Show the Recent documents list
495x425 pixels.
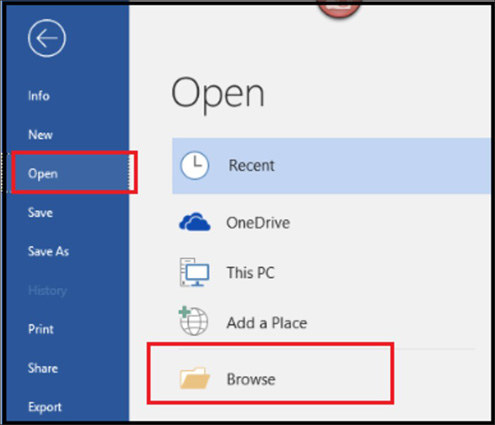point(331,166)
